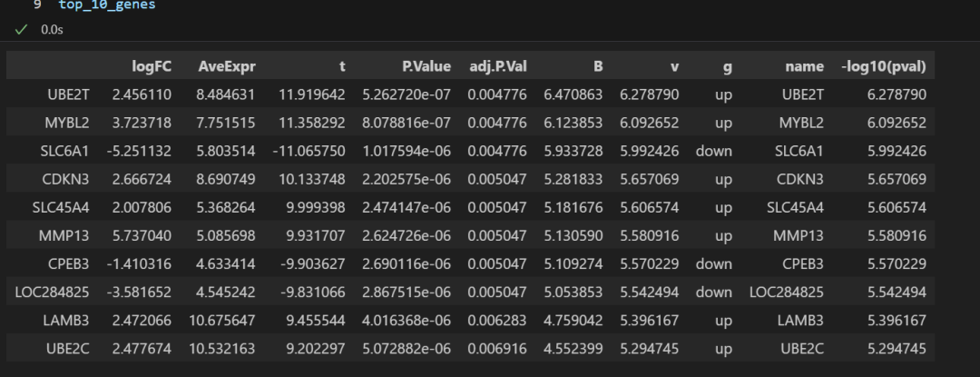
Task: Click the top_10_genes code on line 9
Action: pos(107,5)
